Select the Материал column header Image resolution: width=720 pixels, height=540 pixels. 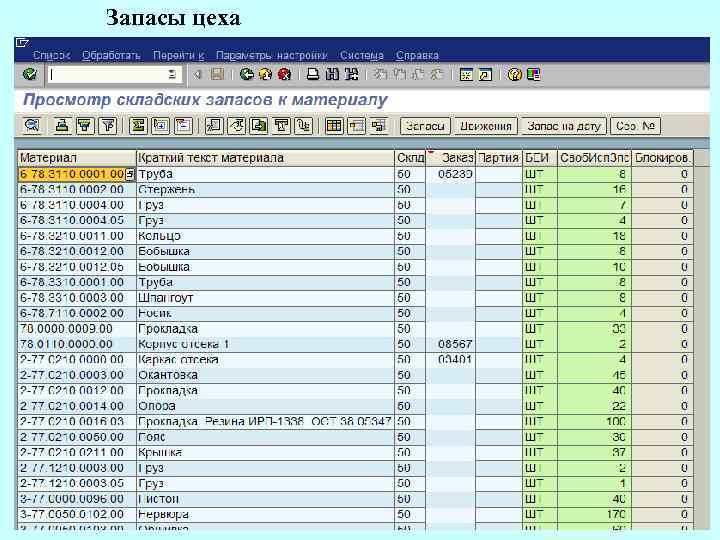pos(77,158)
